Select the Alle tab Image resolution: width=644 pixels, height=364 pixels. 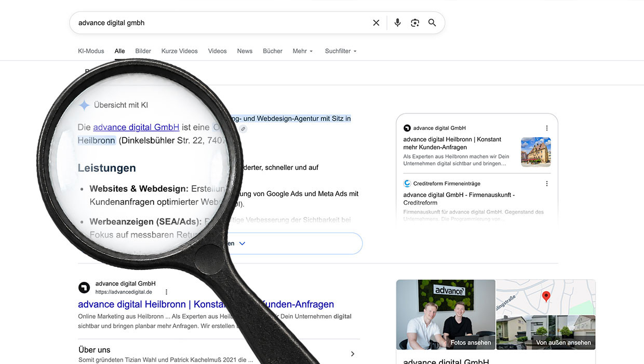(x=120, y=51)
